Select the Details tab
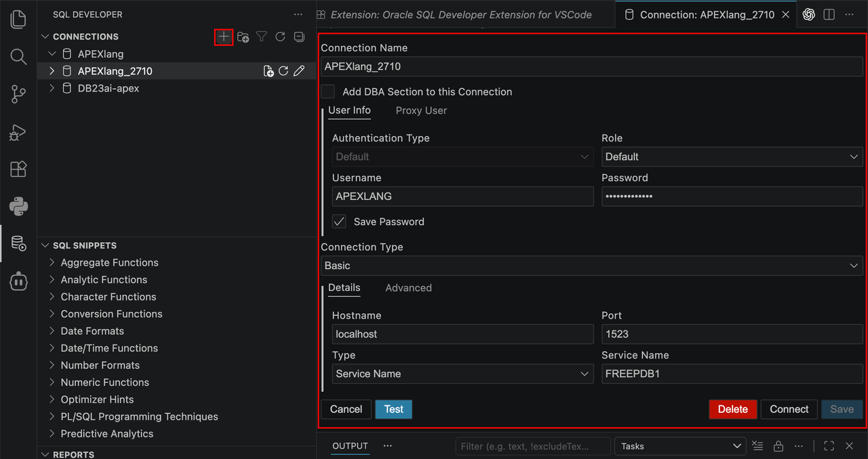Image resolution: width=868 pixels, height=459 pixels. pos(344,287)
